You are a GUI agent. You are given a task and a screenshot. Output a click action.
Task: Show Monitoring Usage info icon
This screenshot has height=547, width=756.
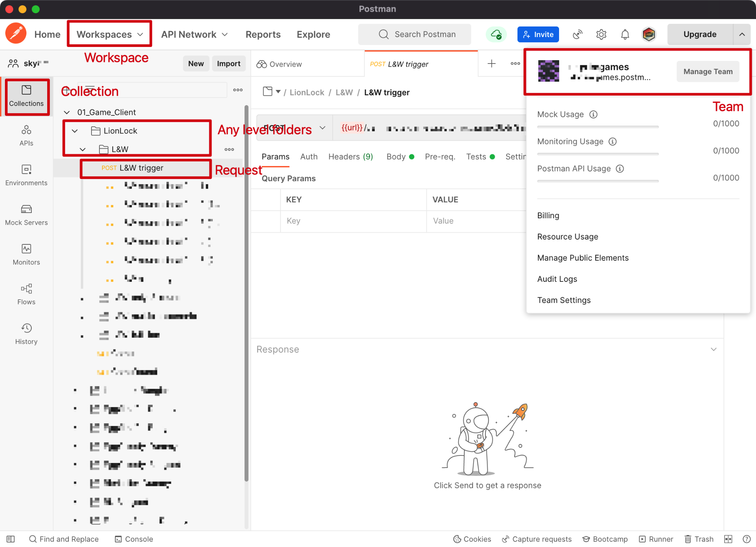click(612, 141)
